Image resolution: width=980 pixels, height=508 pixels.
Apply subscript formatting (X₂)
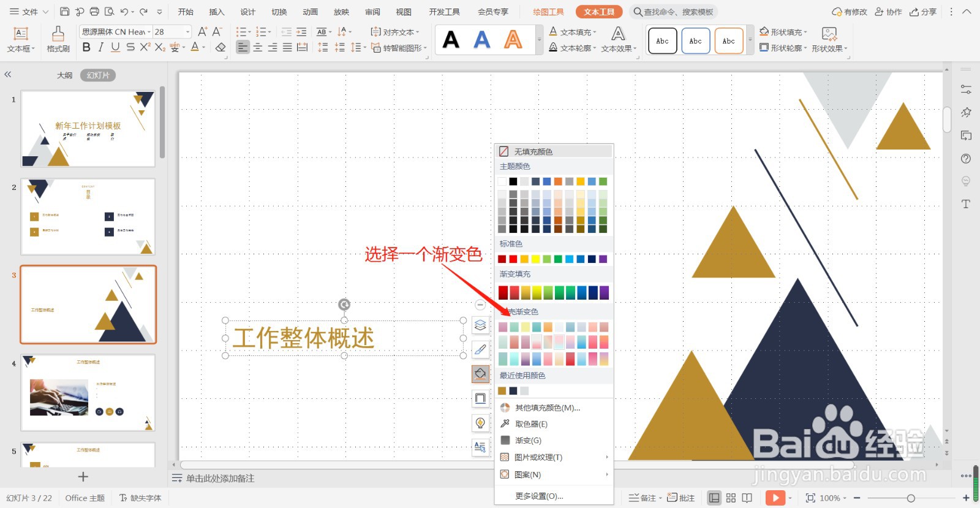click(x=160, y=47)
